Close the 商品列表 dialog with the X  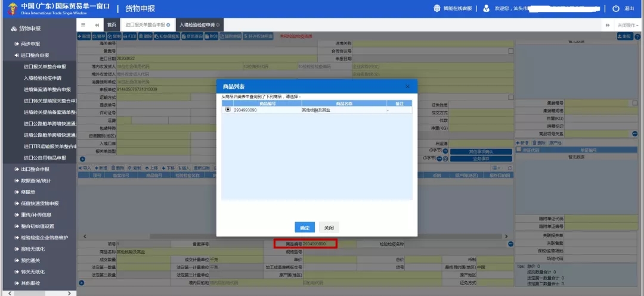[x=407, y=86]
